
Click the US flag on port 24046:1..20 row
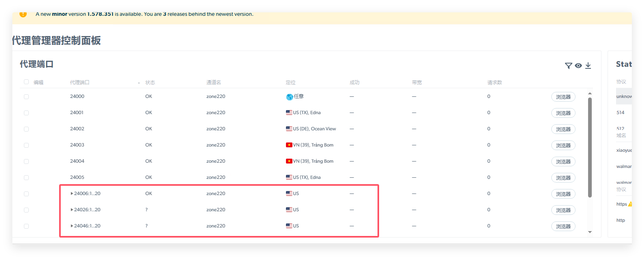tap(289, 226)
